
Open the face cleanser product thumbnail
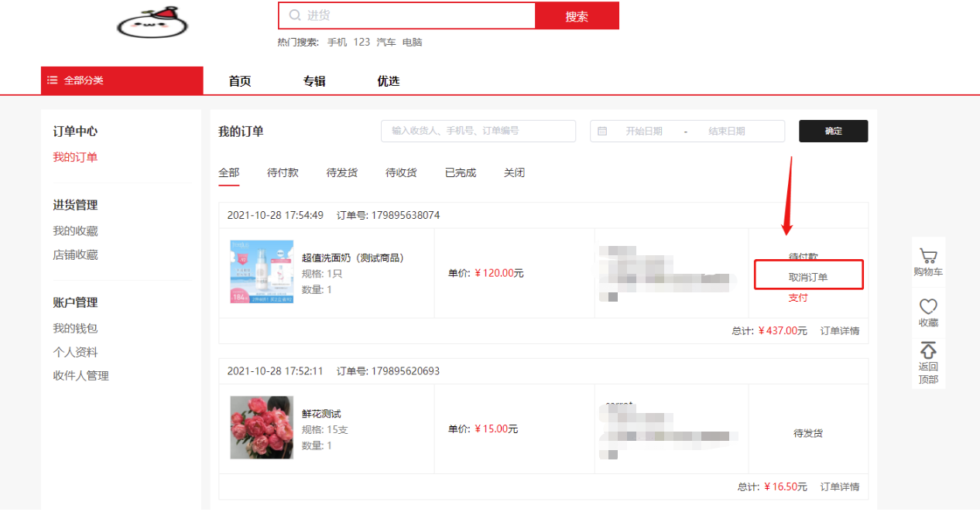[262, 271]
